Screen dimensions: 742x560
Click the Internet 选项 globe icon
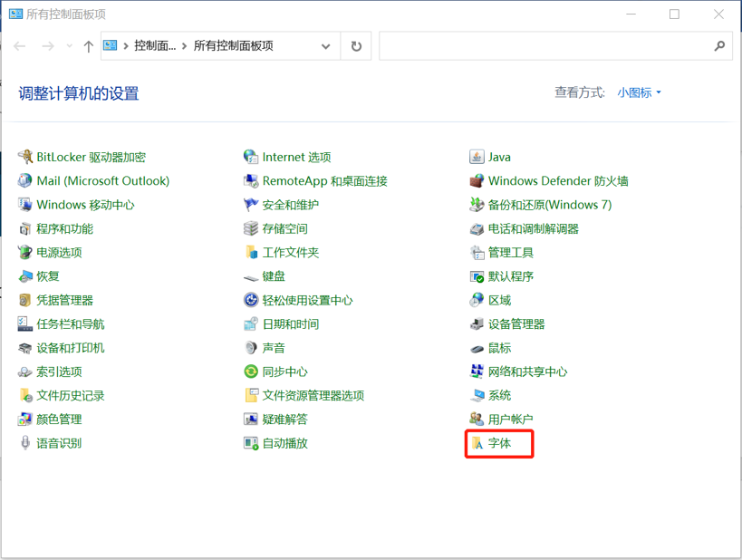(250, 157)
